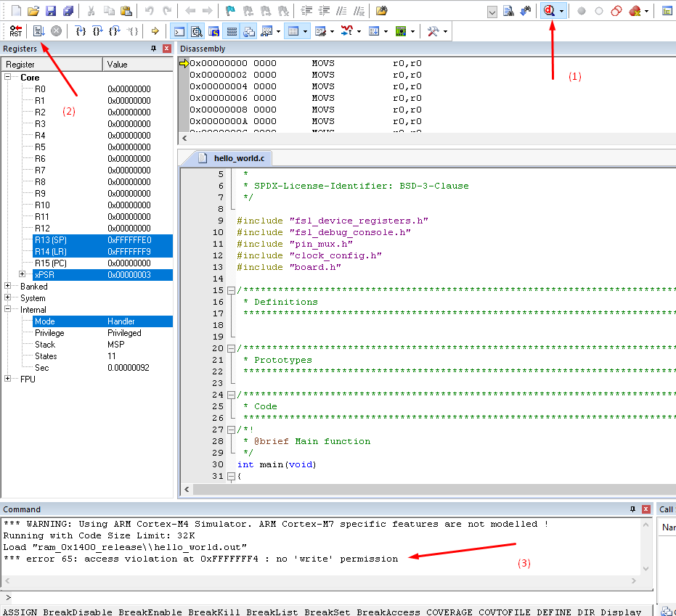Expand the xPSR register entry

(23, 274)
